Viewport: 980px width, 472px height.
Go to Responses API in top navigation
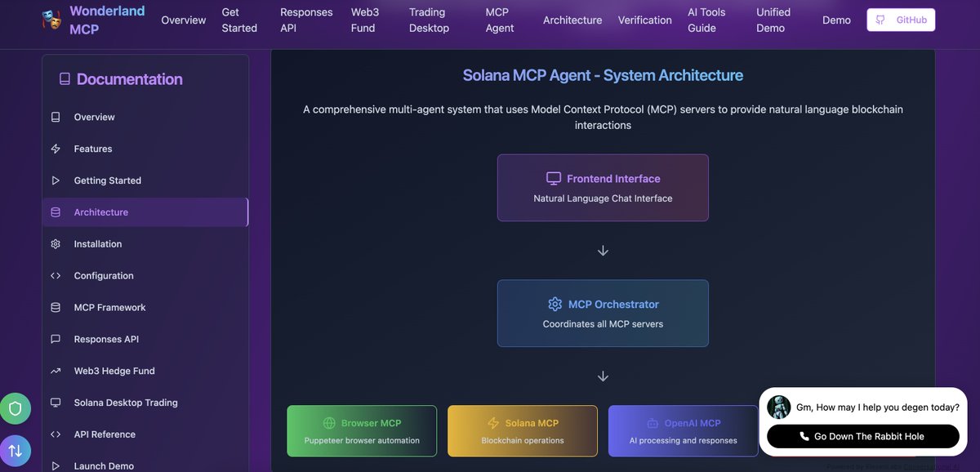click(306, 20)
